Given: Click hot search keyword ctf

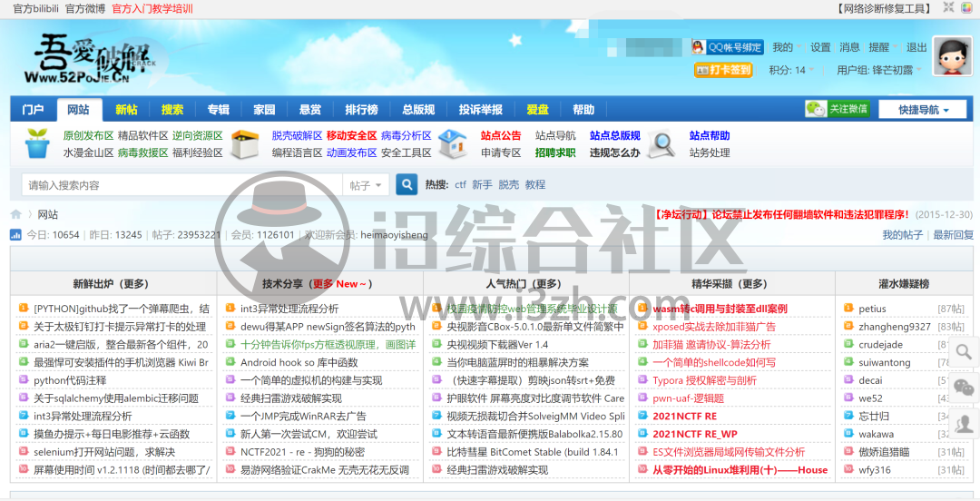Looking at the screenshot, I should point(461,184).
